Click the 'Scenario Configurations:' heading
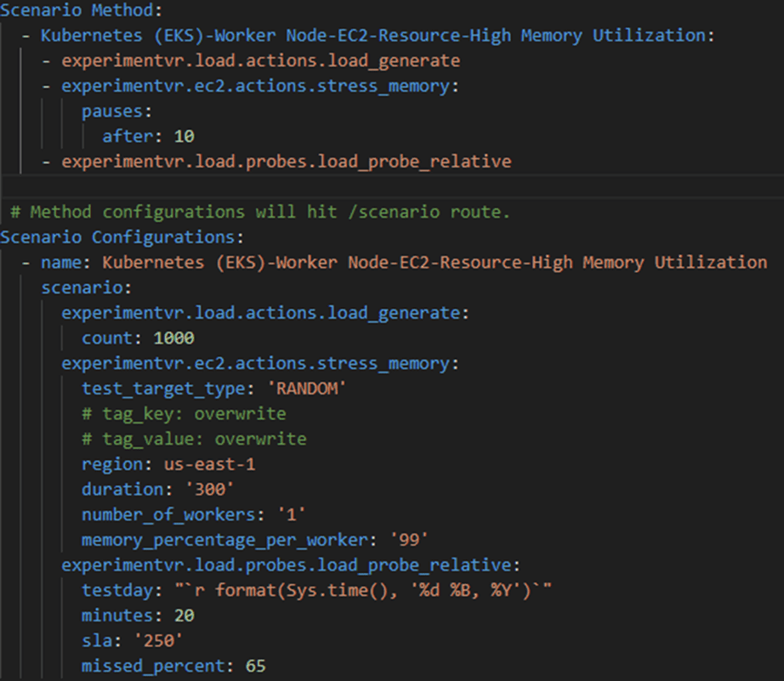The width and height of the screenshot is (784, 681). coord(122,237)
